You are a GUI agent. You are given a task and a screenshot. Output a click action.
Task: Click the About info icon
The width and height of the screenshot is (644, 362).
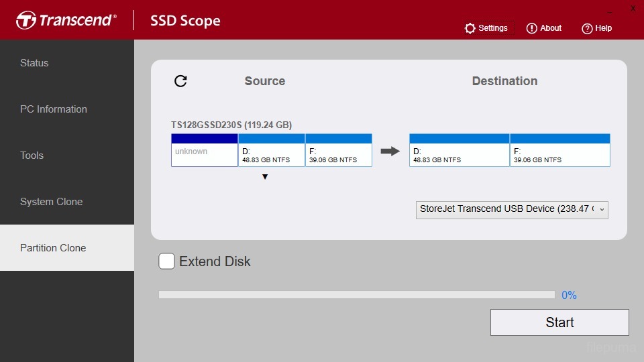(532, 28)
